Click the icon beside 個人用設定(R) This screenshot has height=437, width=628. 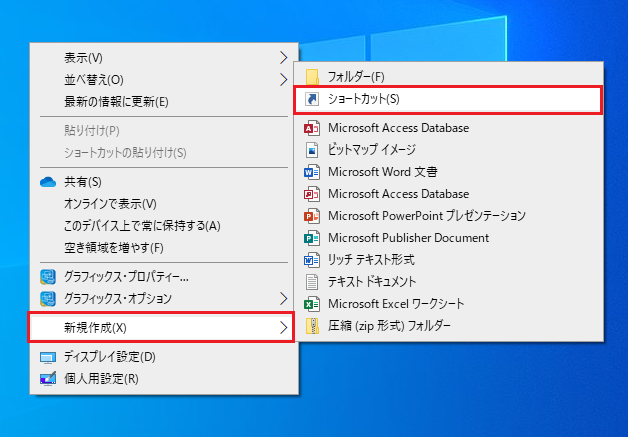47,379
